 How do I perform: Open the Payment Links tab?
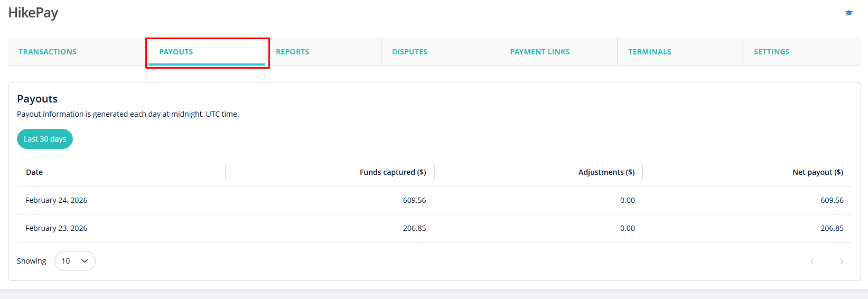click(539, 52)
